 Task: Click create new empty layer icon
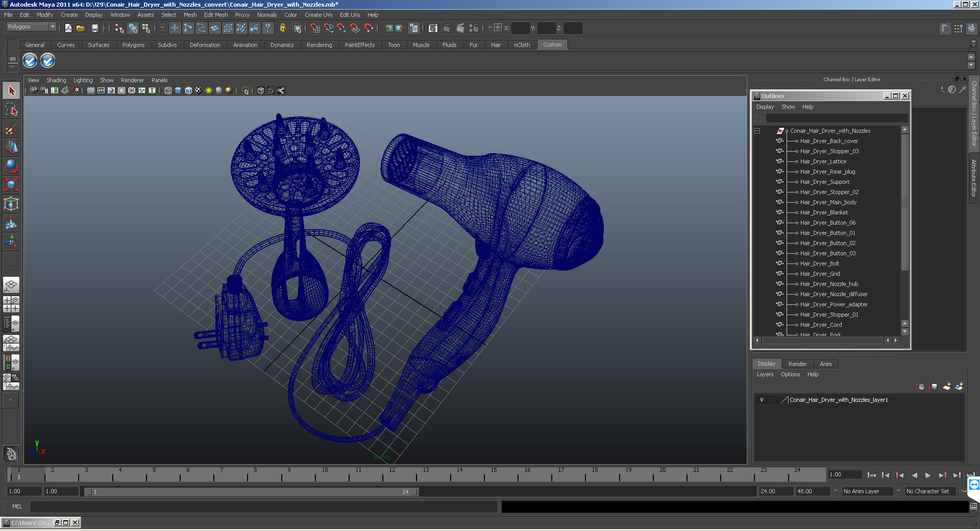point(947,387)
